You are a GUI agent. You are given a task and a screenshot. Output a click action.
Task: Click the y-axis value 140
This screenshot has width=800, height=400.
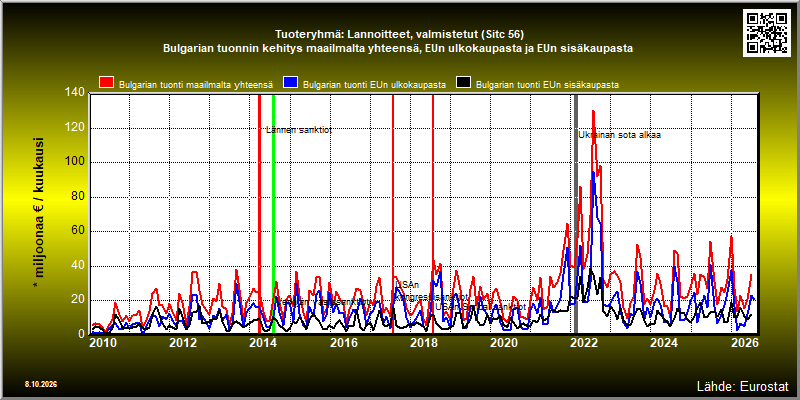[76, 93]
